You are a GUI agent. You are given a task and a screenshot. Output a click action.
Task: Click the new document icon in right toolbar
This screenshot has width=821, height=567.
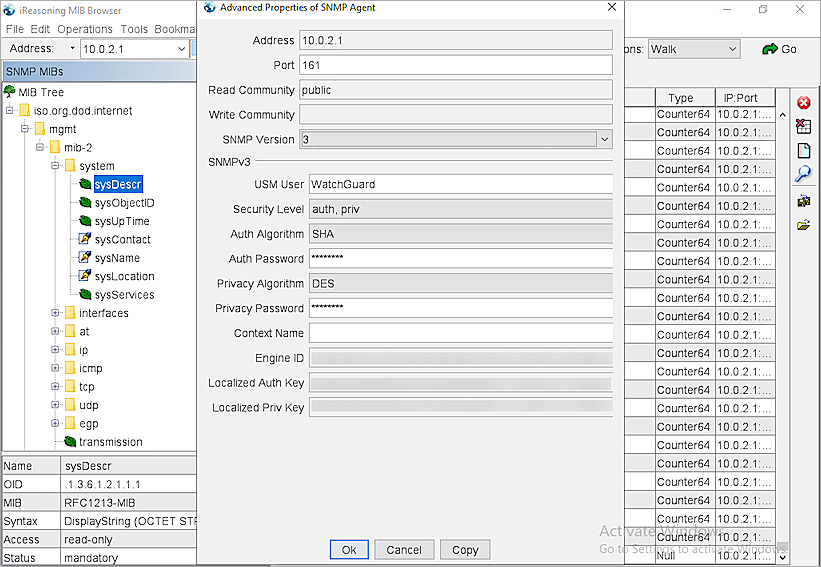[804, 151]
